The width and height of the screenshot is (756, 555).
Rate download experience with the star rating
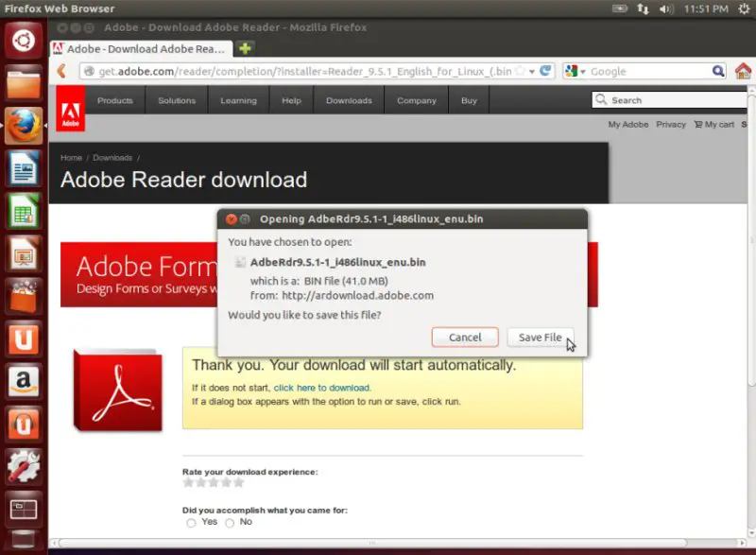(x=214, y=483)
